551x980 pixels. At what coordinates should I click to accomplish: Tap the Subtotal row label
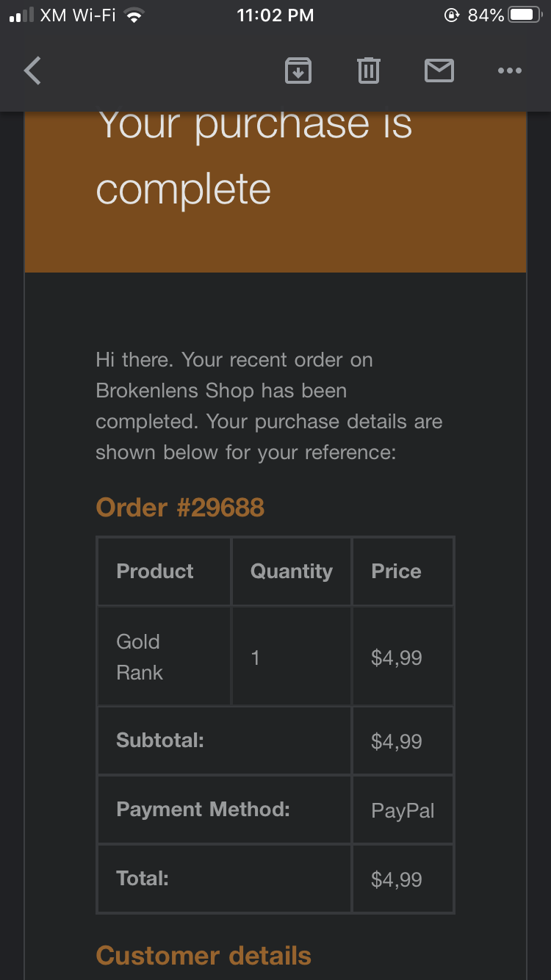(160, 741)
